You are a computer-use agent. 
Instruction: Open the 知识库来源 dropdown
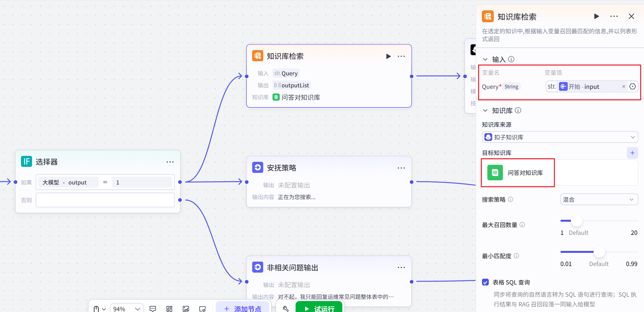click(560, 137)
